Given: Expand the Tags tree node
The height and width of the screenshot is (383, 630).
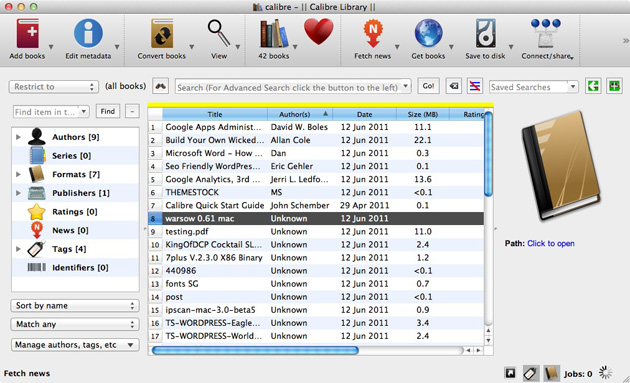Looking at the screenshot, I should (x=18, y=249).
